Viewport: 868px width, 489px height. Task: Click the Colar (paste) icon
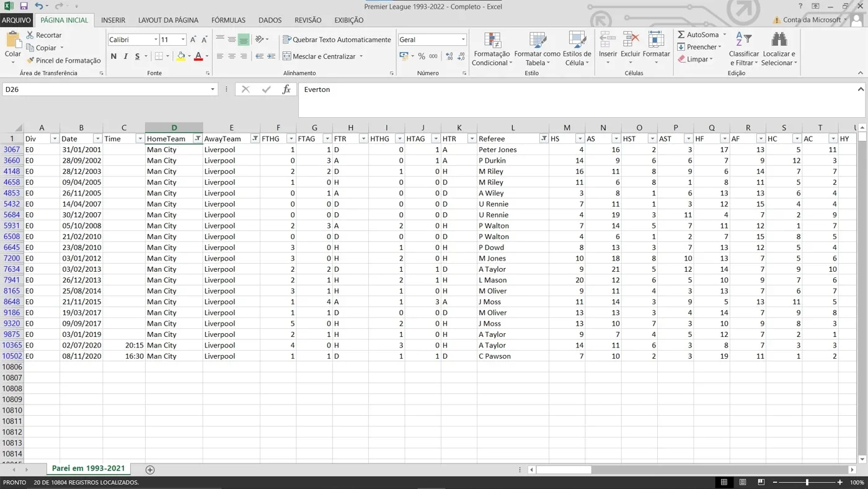click(x=13, y=41)
